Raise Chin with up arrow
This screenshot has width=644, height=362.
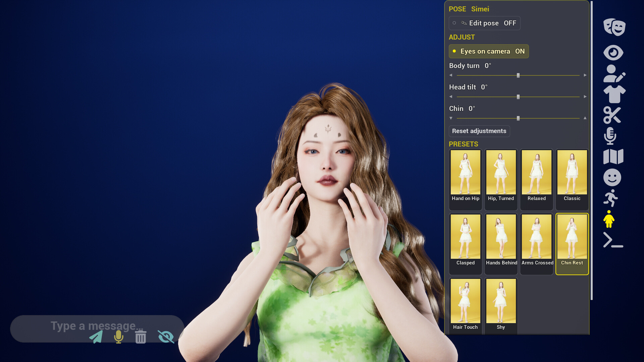pos(585,118)
